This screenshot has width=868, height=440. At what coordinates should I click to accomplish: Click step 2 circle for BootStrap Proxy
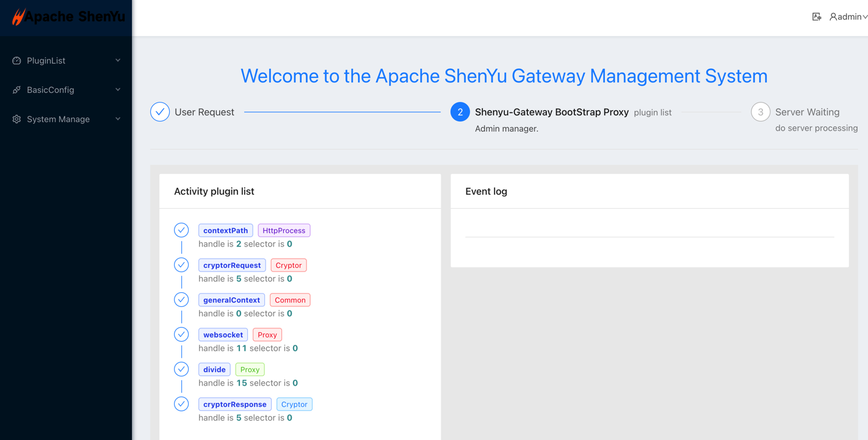(x=460, y=112)
